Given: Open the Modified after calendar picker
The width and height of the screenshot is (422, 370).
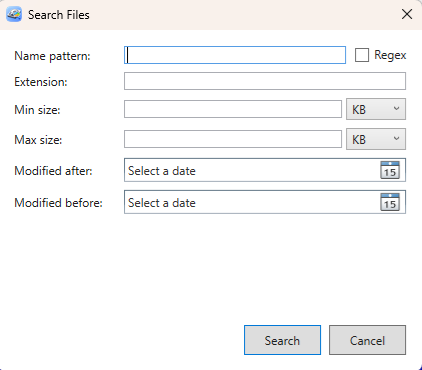Looking at the screenshot, I should (x=390, y=170).
